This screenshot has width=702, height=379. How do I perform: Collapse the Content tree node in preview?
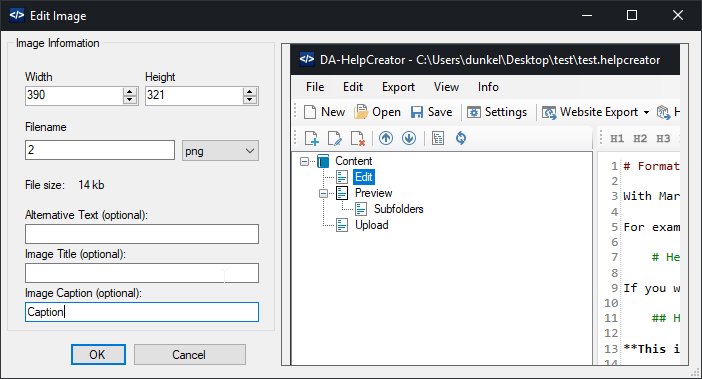point(304,161)
